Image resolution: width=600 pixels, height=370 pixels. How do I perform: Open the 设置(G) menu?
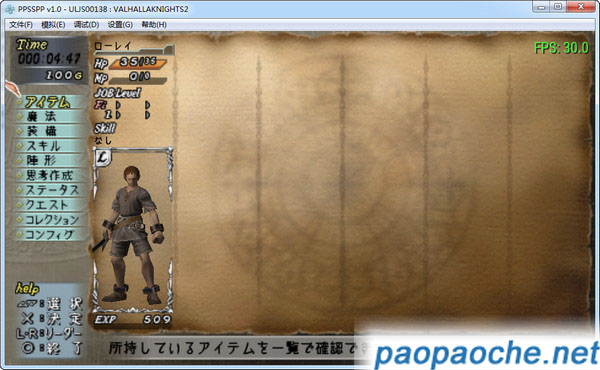tap(120, 25)
